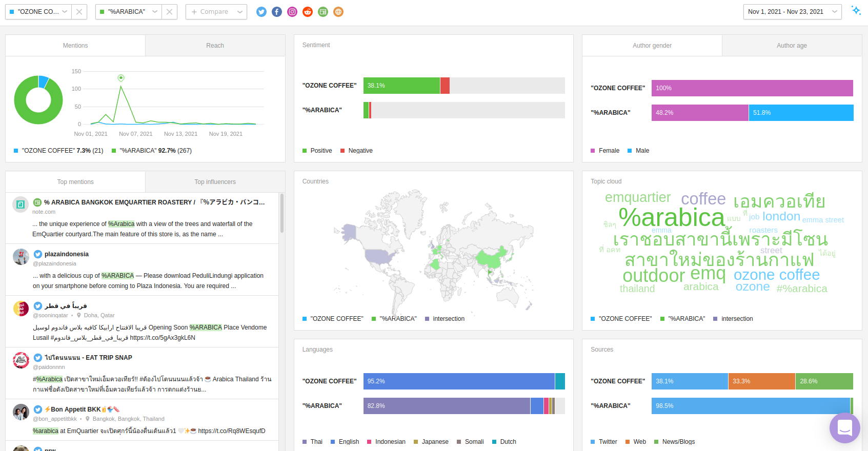Screen dimensions: 868x451
Task: Click the 100% female bar for OZONE COFFEE
Action: pyautogui.click(x=752, y=88)
